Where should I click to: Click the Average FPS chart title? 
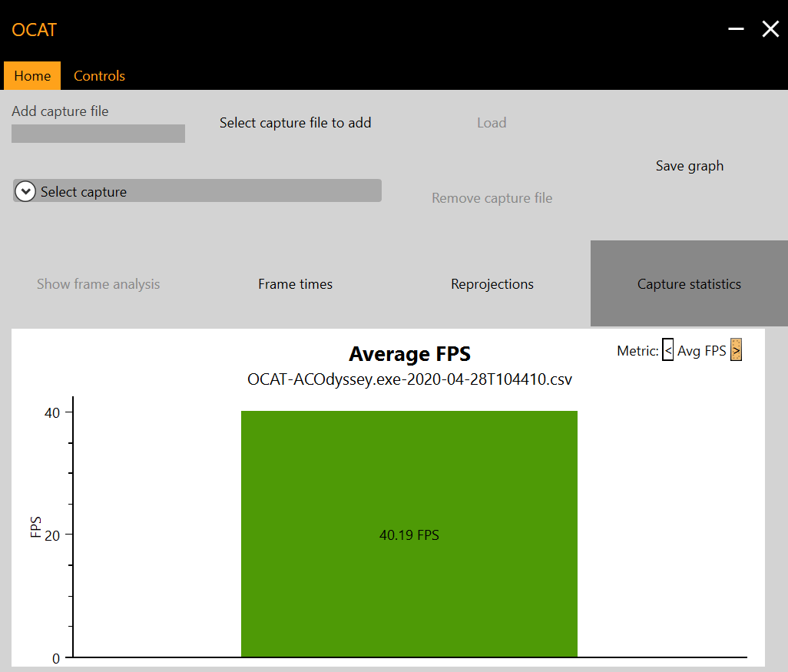point(409,354)
